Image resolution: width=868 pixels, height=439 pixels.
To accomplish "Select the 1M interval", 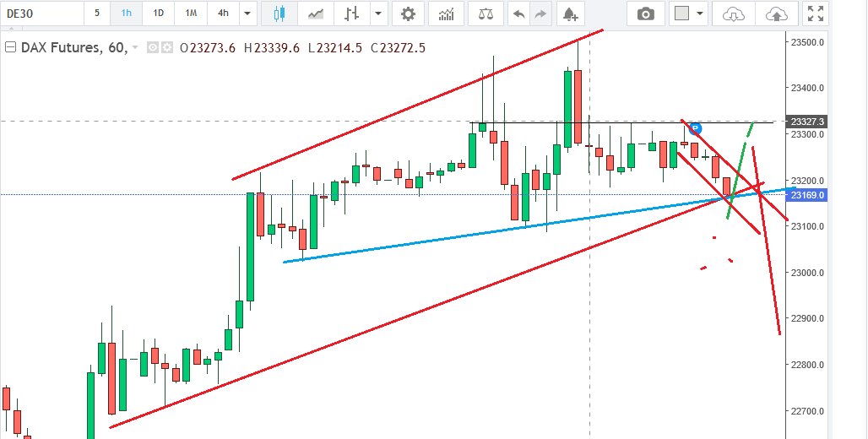I will click(x=191, y=14).
